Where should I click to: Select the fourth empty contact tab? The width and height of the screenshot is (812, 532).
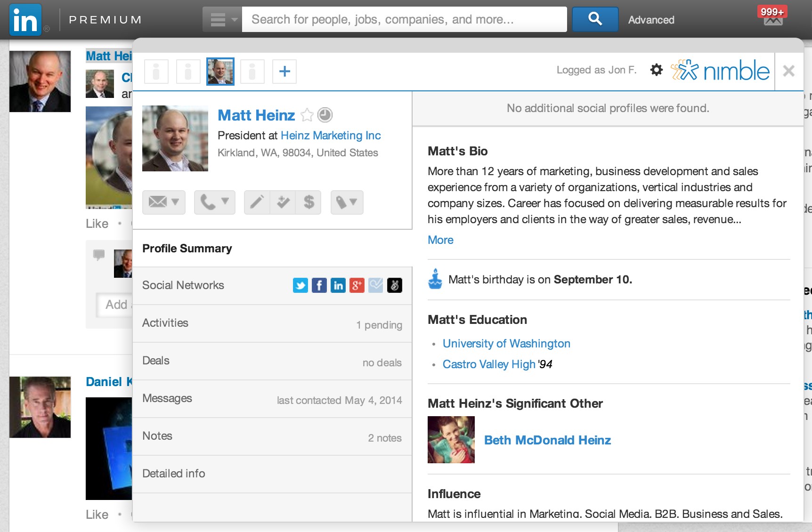(x=252, y=72)
